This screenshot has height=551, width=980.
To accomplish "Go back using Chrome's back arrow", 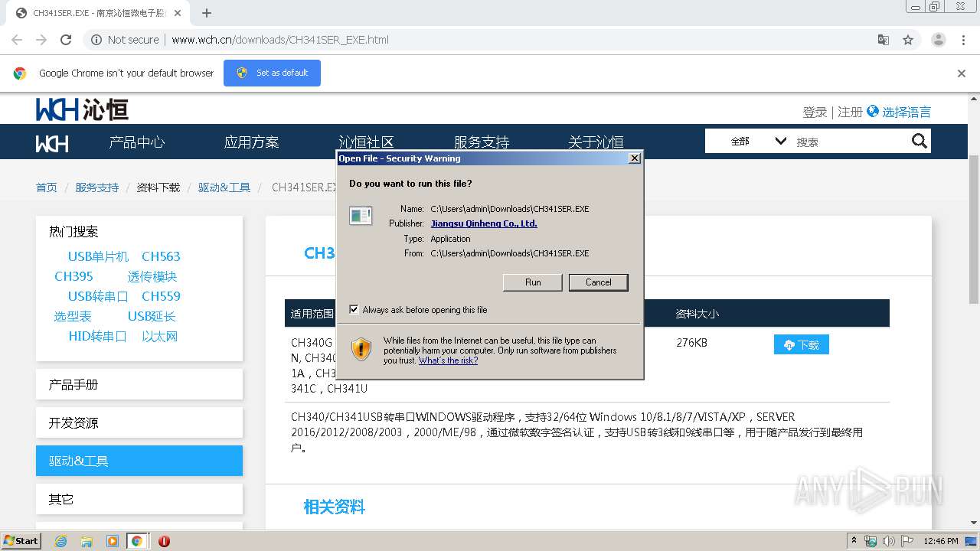I will click(x=17, y=40).
